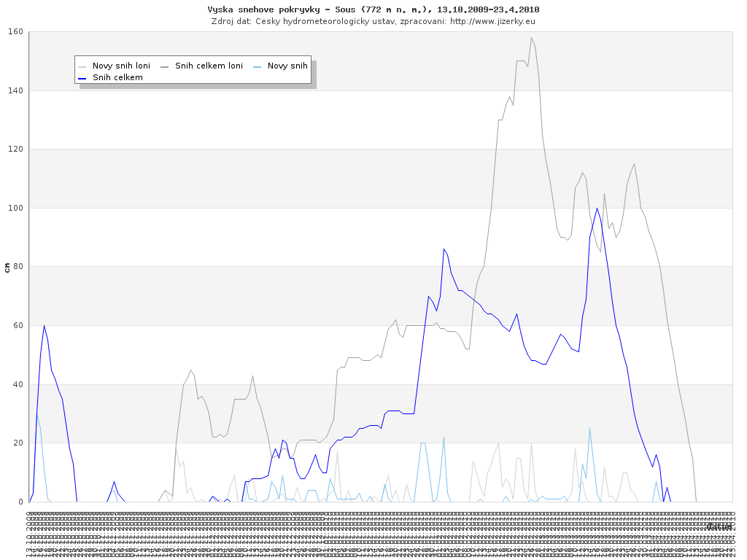The image size is (747, 560).
Task: Click the dark blue line's peak at 100 cm
Action: tap(597, 209)
